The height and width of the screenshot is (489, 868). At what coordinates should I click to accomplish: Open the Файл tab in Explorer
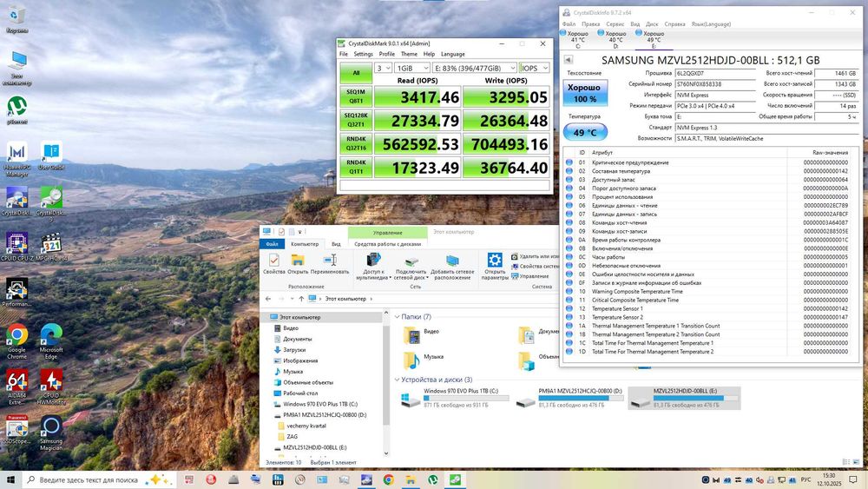(x=272, y=244)
